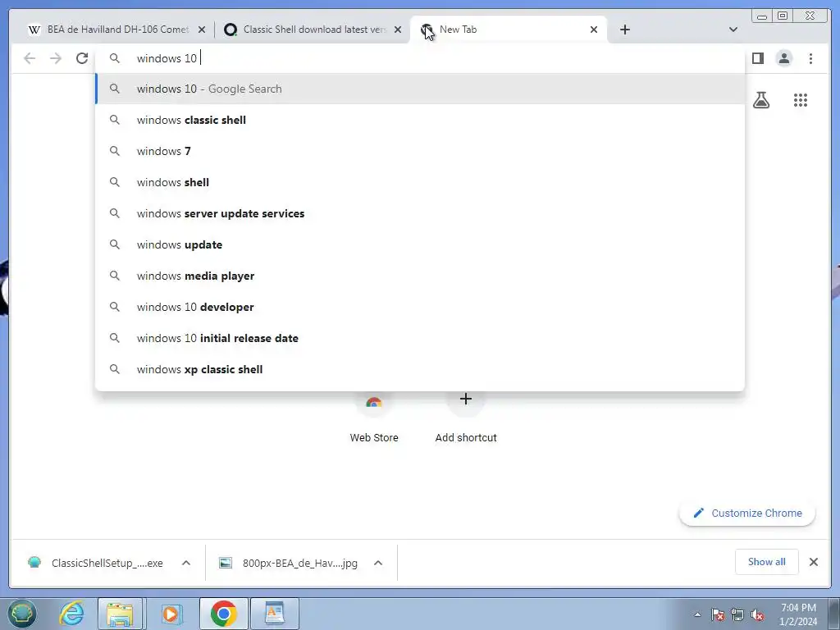Choose 'windows update' suggestion
Image resolution: width=840 pixels, height=630 pixels.
(x=420, y=244)
